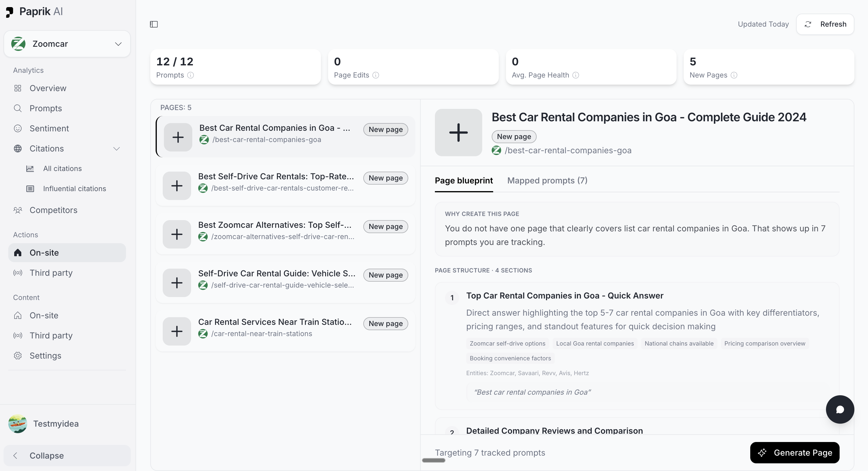Screen dimensions: 868x471
Task: Click the Citations globe icon
Action: click(18, 149)
